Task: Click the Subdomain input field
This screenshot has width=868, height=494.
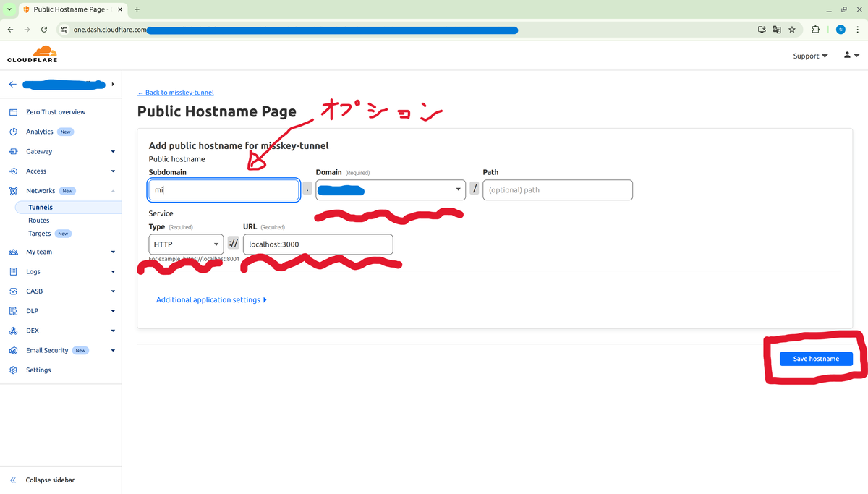Action: click(x=224, y=190)
